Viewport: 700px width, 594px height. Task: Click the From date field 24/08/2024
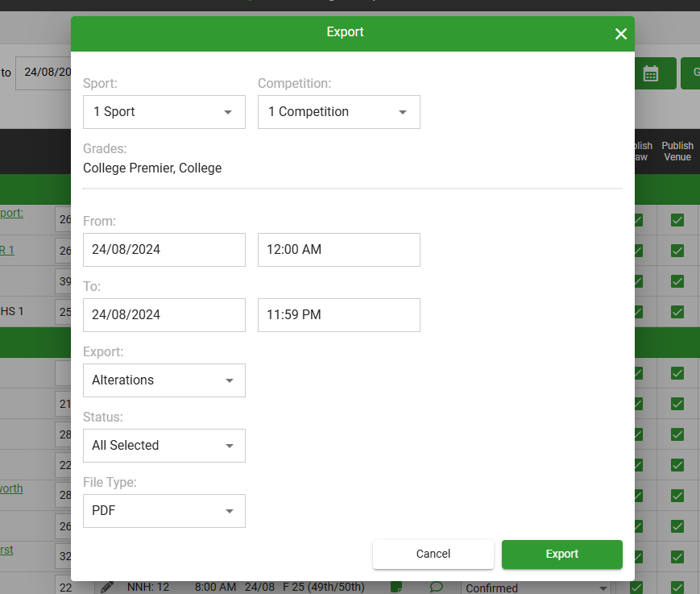click(x=164, y=250)
